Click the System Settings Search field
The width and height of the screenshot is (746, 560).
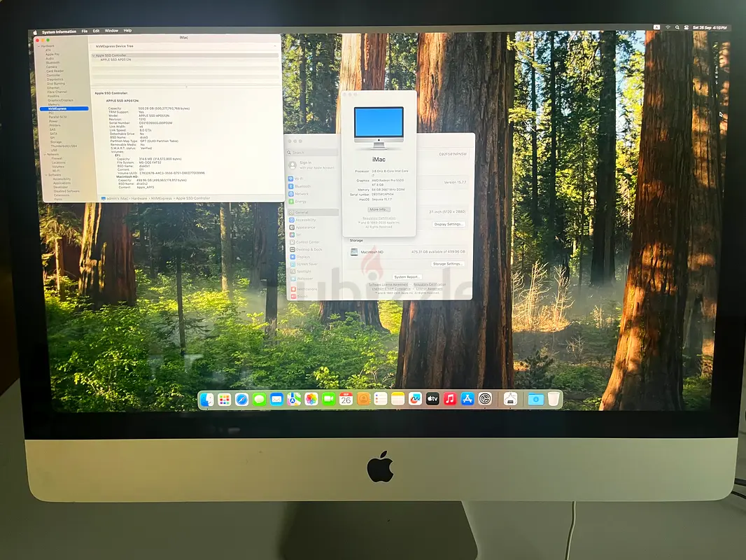click(x=312, y=153)
